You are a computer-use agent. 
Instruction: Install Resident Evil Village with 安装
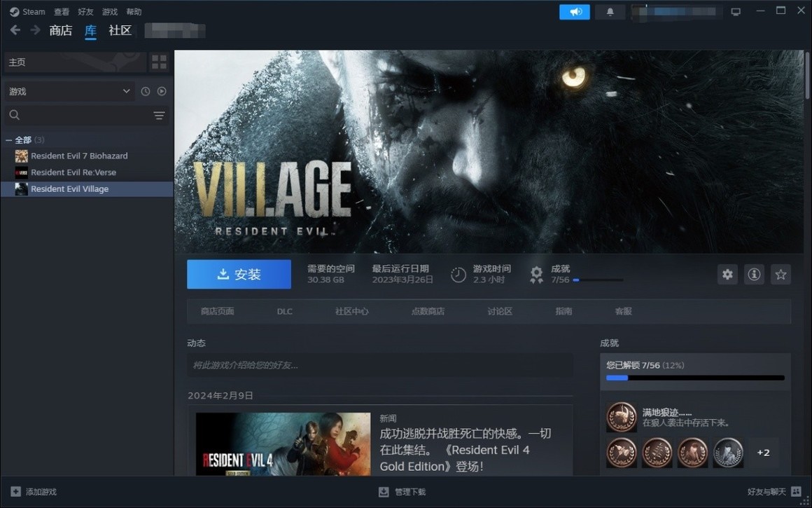(239, 274)
